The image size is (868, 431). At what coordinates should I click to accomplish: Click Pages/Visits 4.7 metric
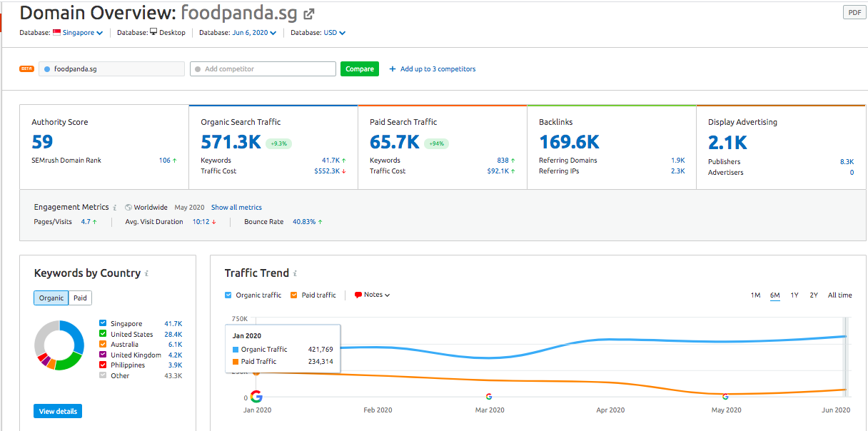[x=85, y=222]
